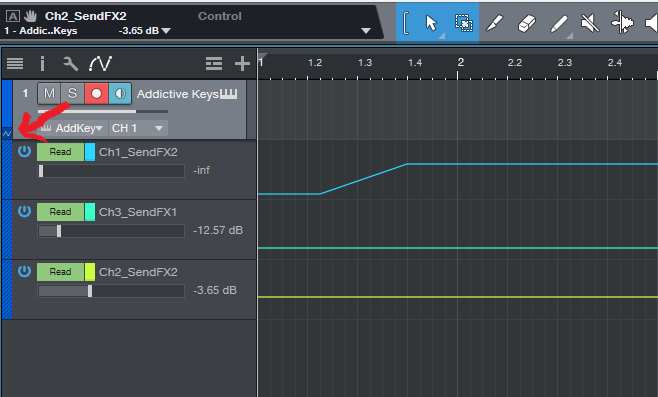Select the Mute tool
Viewport: 658px width, 397px height.
590,23
